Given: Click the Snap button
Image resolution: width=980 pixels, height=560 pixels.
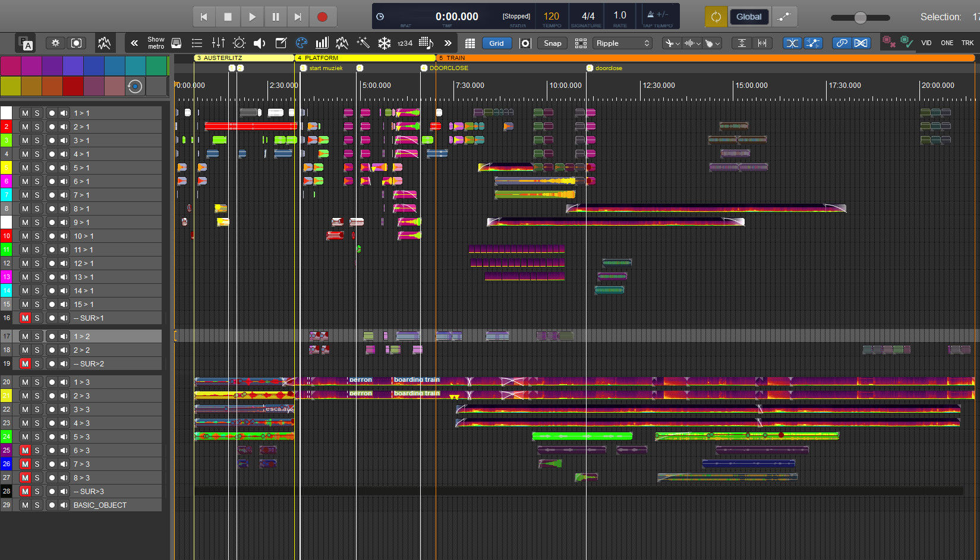Looking at the screenshot, I should [552, 43].
